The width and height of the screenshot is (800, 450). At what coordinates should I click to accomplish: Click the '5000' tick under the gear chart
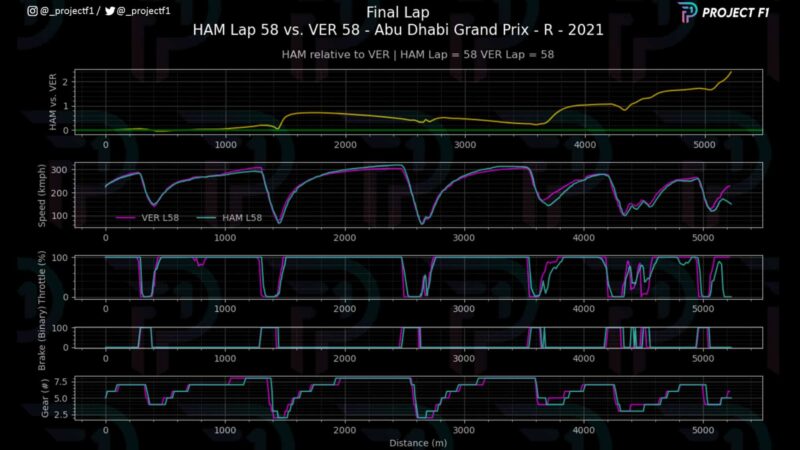[703, 430]
